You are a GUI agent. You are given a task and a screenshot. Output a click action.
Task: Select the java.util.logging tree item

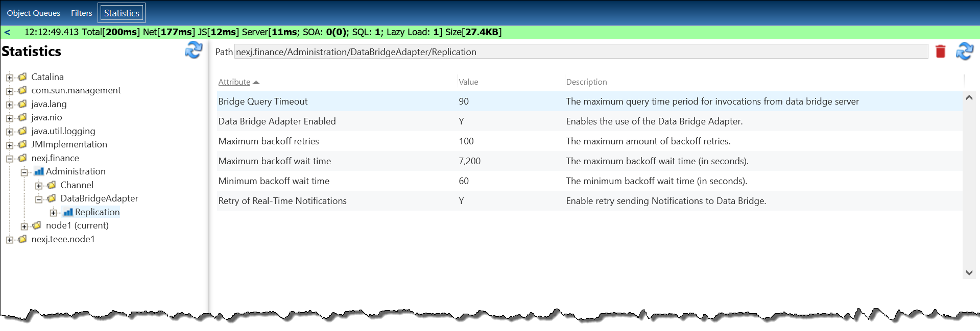pos(63,131)
